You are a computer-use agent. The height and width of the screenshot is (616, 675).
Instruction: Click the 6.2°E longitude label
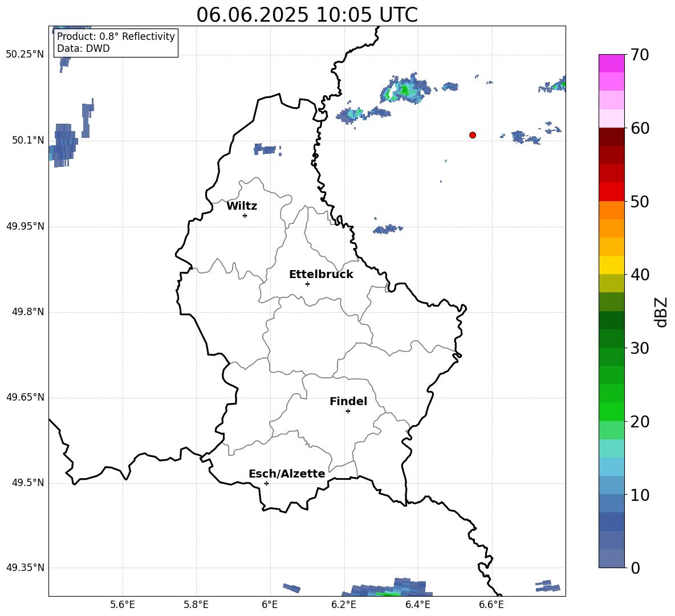(344, 605)
